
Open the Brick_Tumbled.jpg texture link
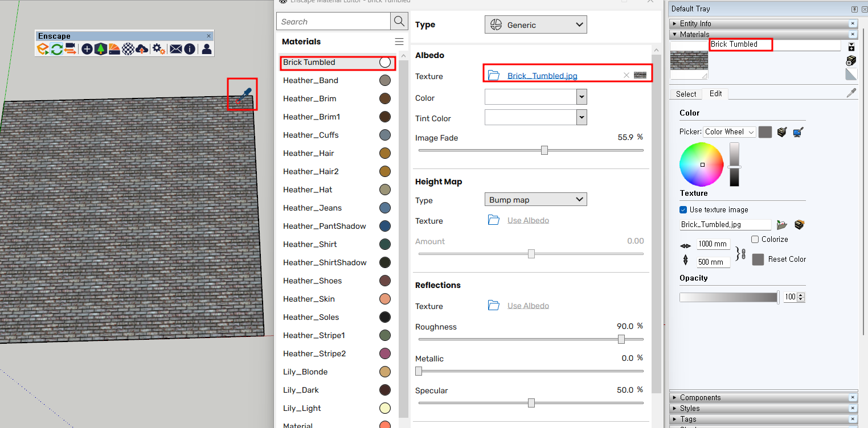tap(542, 76)
